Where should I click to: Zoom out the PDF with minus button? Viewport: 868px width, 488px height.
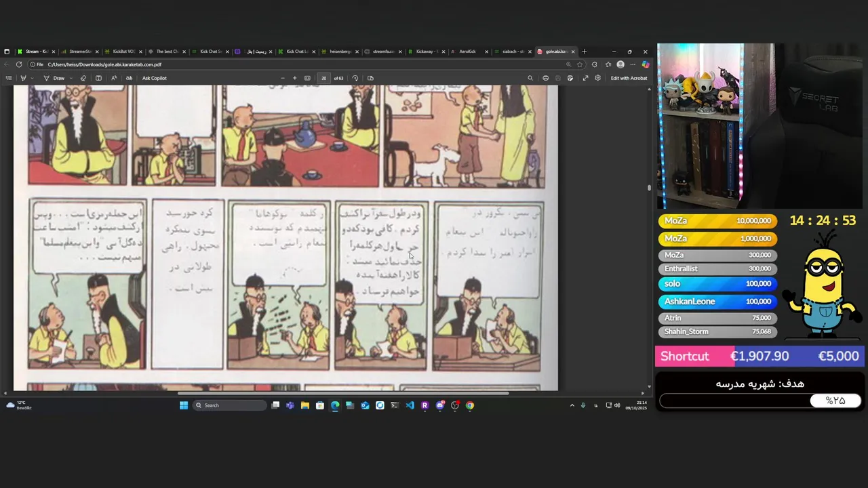[283, 78]
